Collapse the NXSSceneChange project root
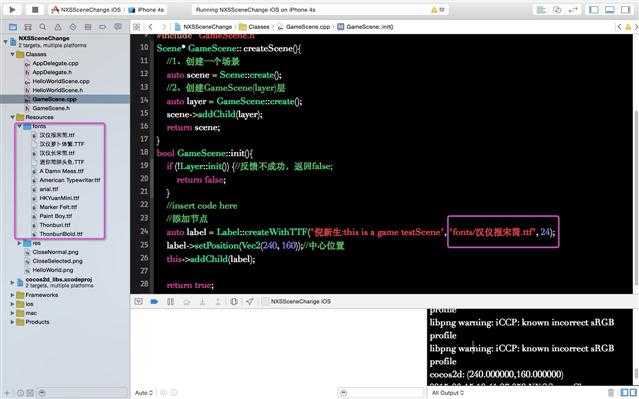This screenshot has height=399, width=639. point(5,42)
